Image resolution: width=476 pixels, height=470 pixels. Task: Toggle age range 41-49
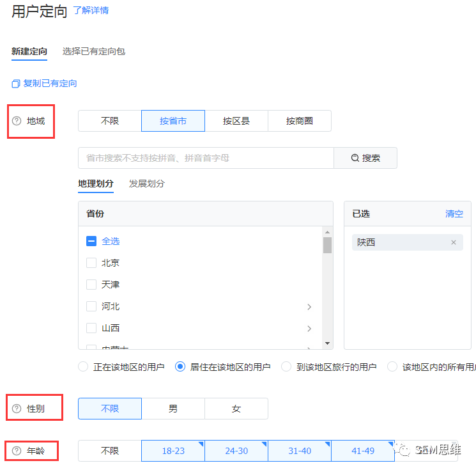point(363,451)
